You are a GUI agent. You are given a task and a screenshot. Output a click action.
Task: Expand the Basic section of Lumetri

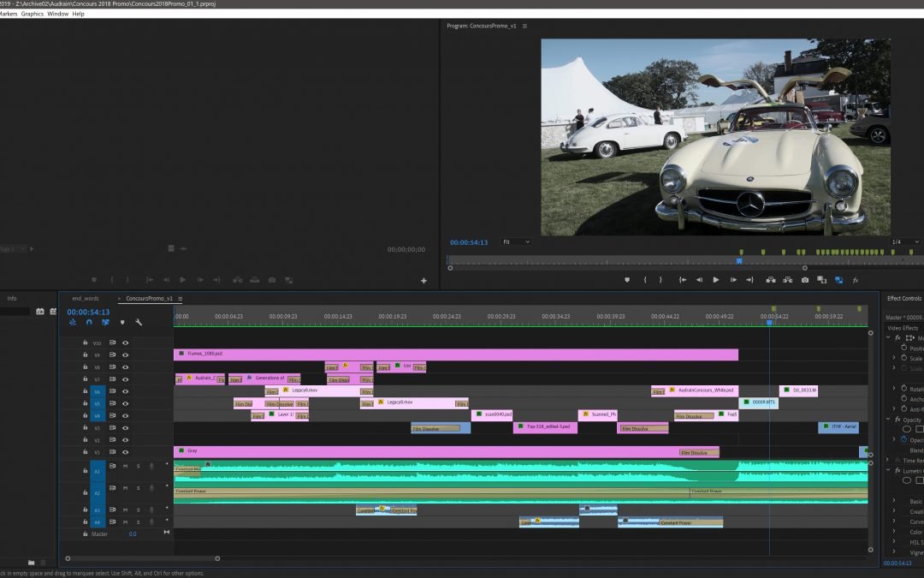pos(894,501)
